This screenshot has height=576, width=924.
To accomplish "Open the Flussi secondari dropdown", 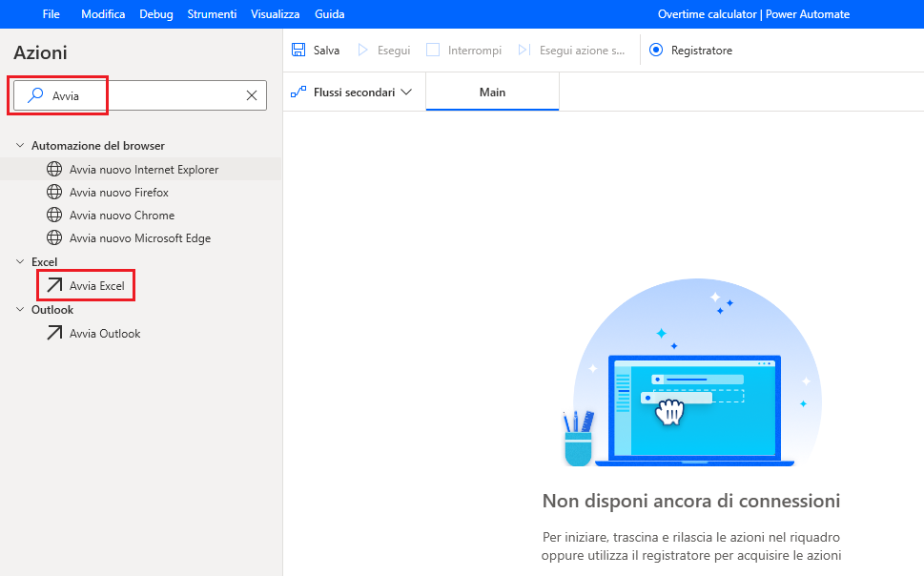I will (408, 92).
